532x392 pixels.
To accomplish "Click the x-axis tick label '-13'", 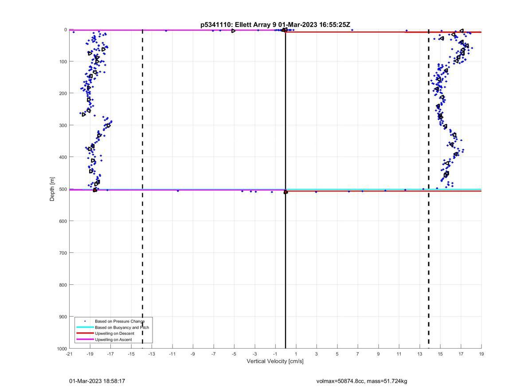I will [x=152, y=354].
